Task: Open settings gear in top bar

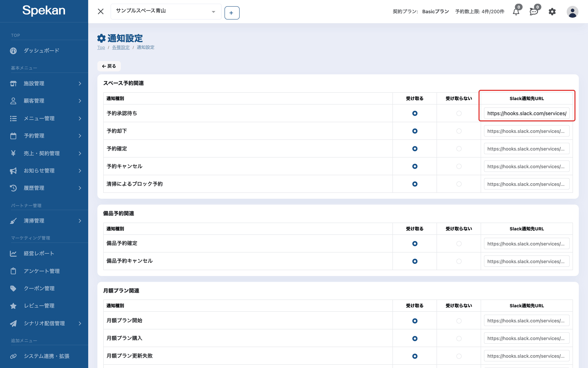Action: tap(552, 12)
